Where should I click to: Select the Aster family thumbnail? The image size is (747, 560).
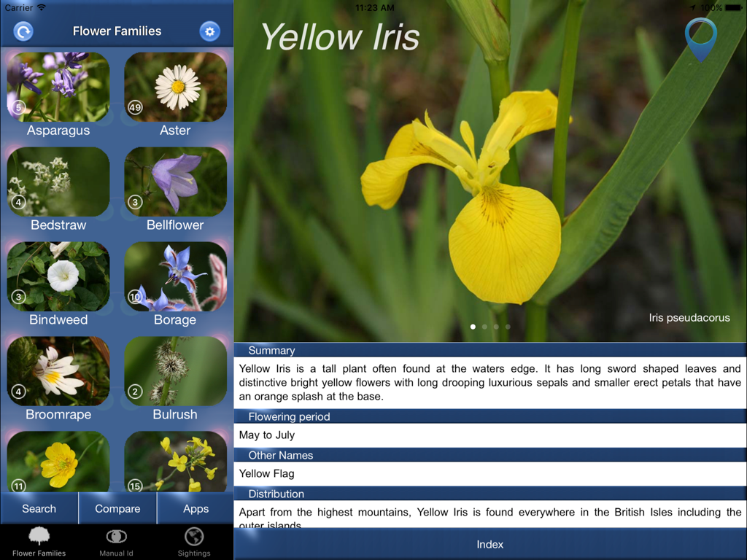pyautogui.click(x=175, y=87)
